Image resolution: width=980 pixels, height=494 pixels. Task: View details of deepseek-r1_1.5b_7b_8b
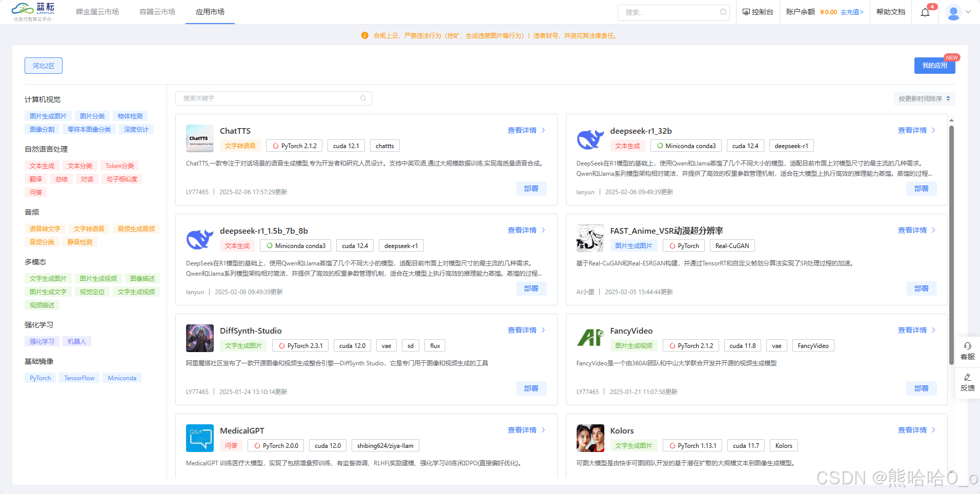526,230
